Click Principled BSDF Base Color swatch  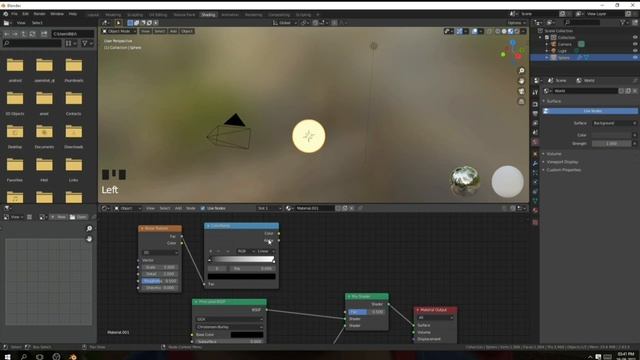pos(247,335)
